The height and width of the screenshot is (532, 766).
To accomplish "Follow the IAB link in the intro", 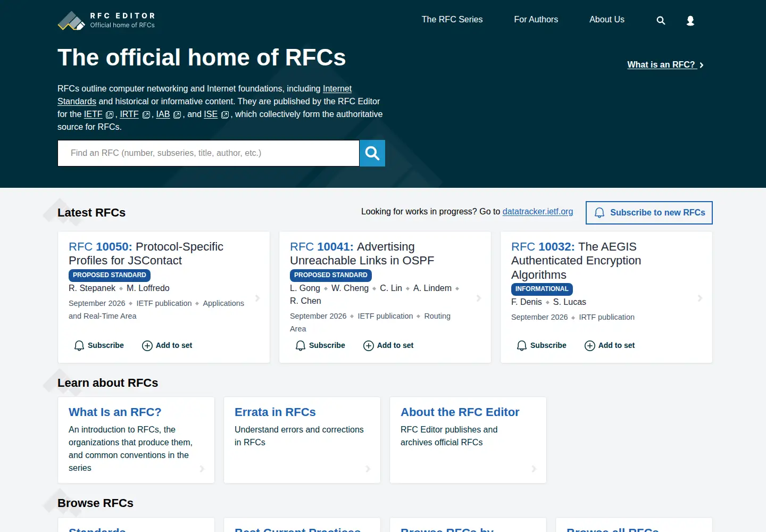I will tap(163, 114).
